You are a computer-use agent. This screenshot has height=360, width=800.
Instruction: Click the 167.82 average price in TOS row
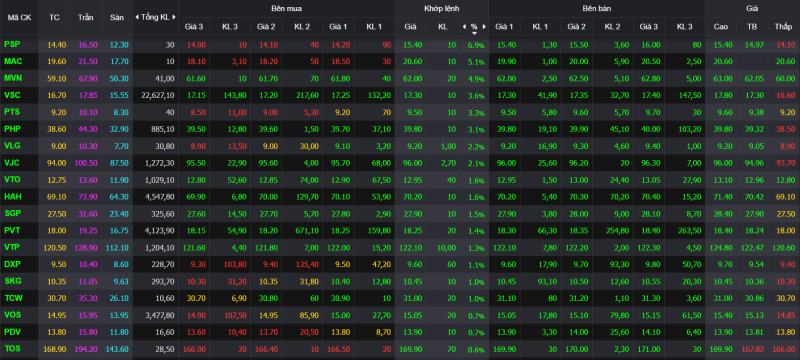752,348
